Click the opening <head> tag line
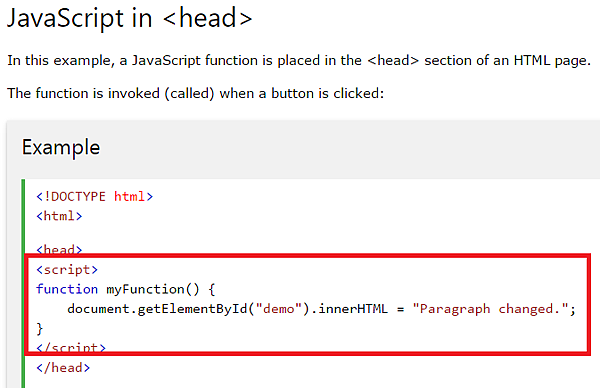The height and width of the screenshot is (388, 600). coord(59,249)
